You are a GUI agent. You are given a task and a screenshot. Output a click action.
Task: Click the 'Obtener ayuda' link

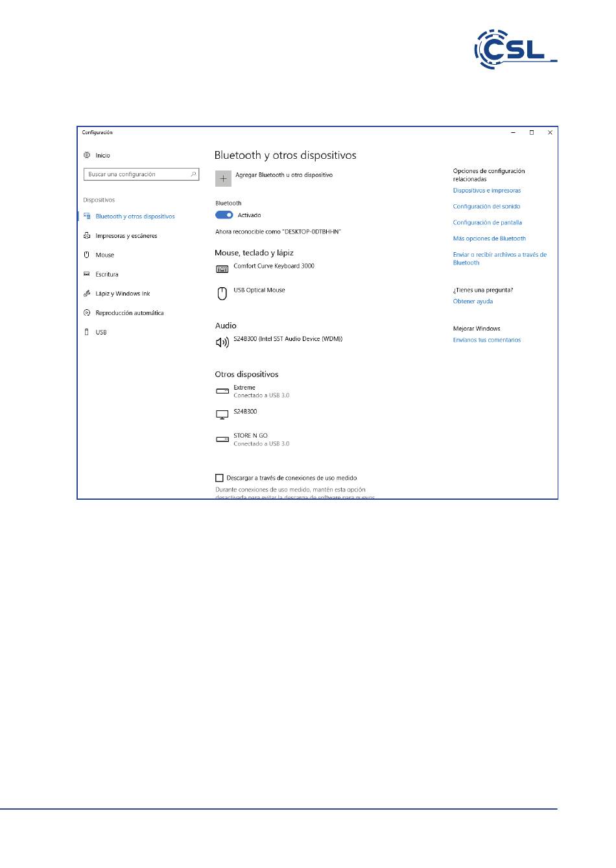[473, 301]
